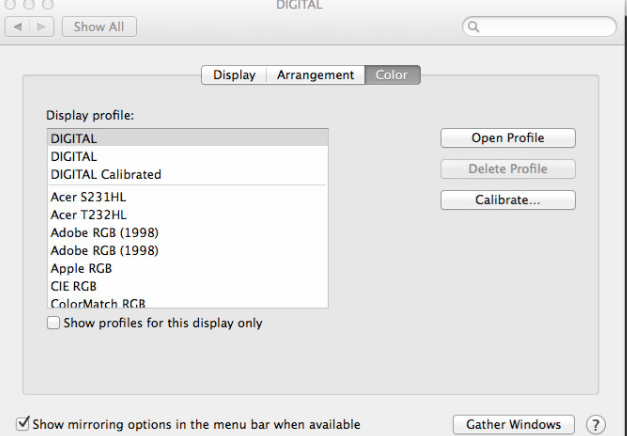Select the DIGITAL Calibrated profile
Viewport: 627px width, 436px height.
tap(106, 174)
